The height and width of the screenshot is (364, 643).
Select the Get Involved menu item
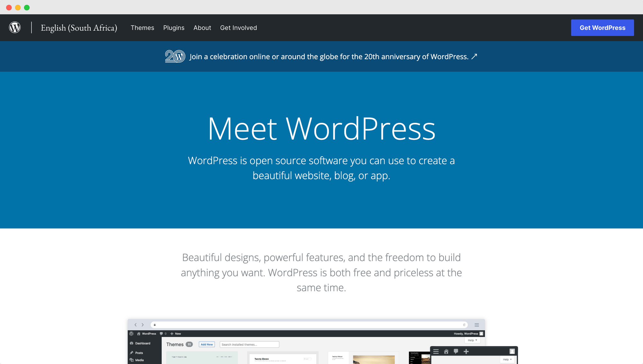click(x=239, y=28)
